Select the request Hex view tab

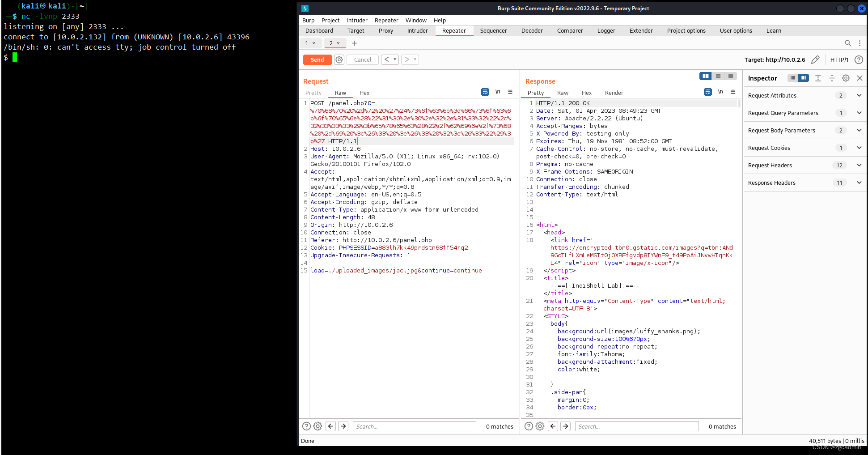(x=364, y=93)
